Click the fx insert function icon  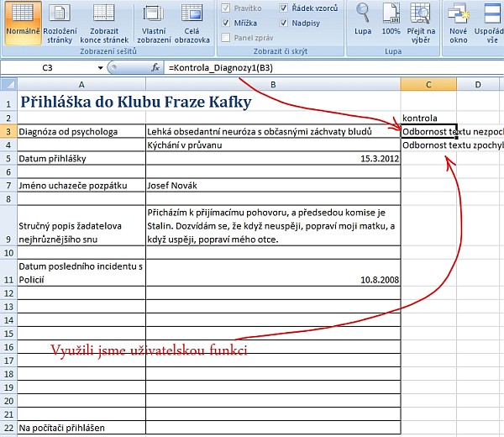click(155, 67)
